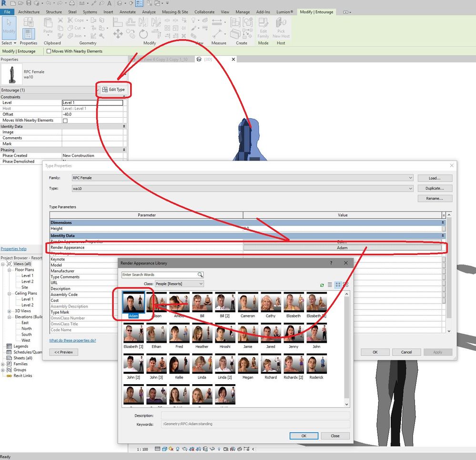The height and width of the screenshot is (460, 476).
Task: Check Moves With Nearby Elements in Properties
Action: [x=65, y=121]
